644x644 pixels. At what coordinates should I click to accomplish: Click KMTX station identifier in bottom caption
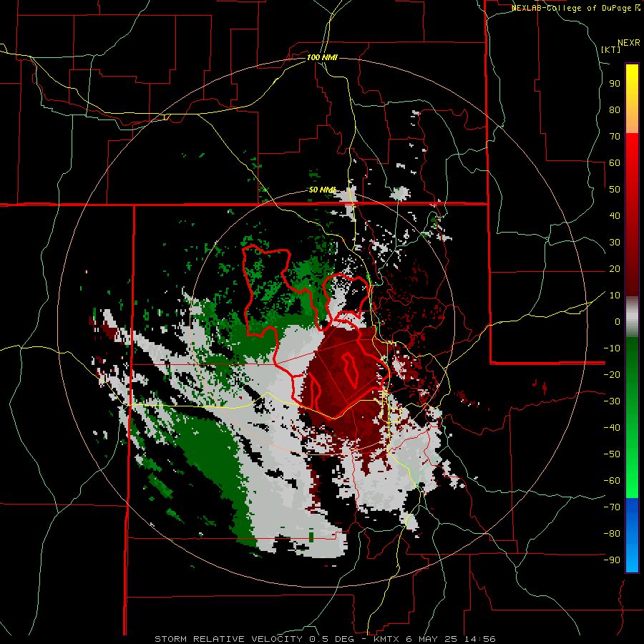(x=387, y=639)
